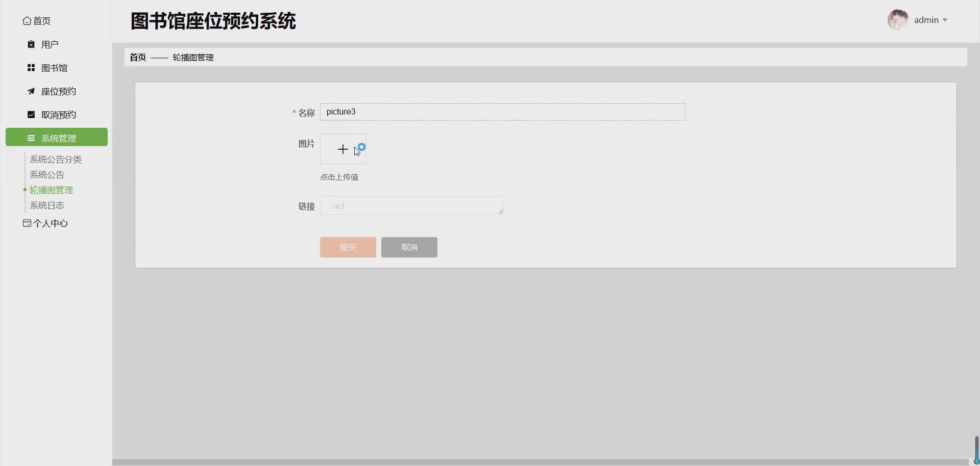Select the 座位预约 seat reservation icon
980x466 pixels.
31,91
